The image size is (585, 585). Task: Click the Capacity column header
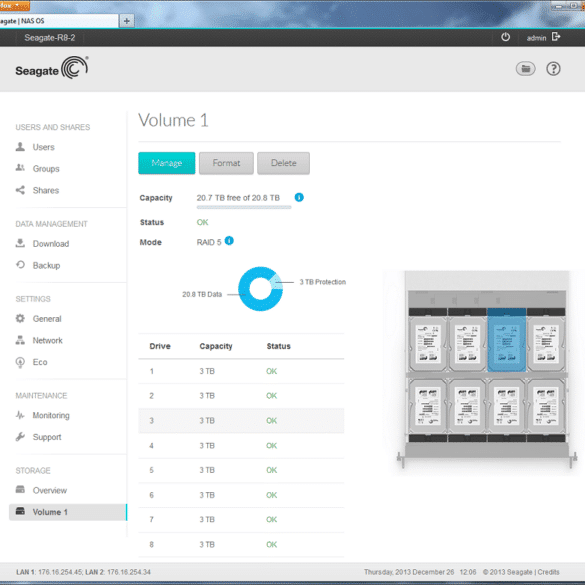point(216,346)
